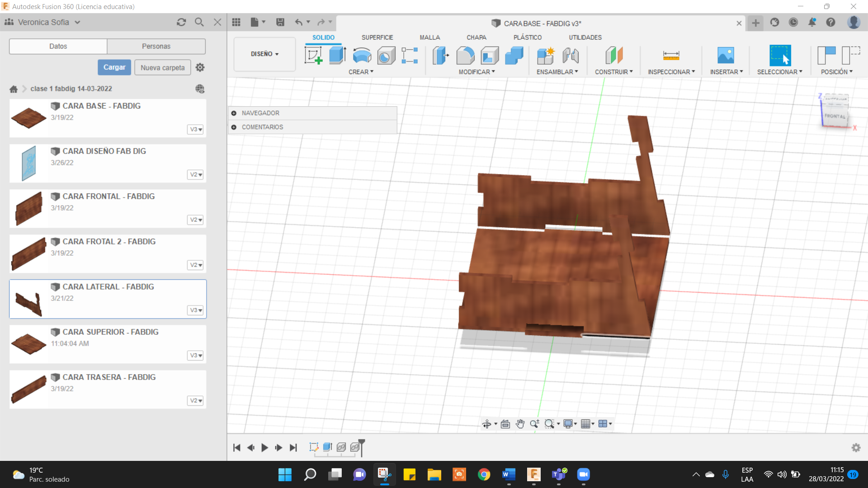
Task: Click the Nueva carpeta button
Action: (162, 67)
